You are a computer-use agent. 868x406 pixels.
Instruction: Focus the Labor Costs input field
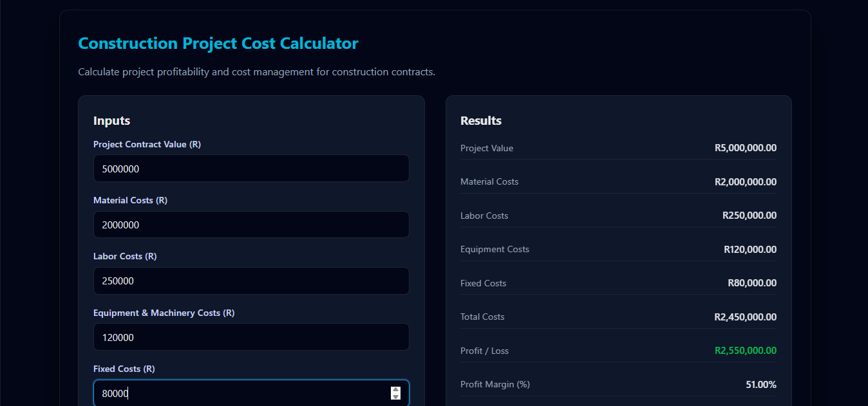tap(251, 281)
